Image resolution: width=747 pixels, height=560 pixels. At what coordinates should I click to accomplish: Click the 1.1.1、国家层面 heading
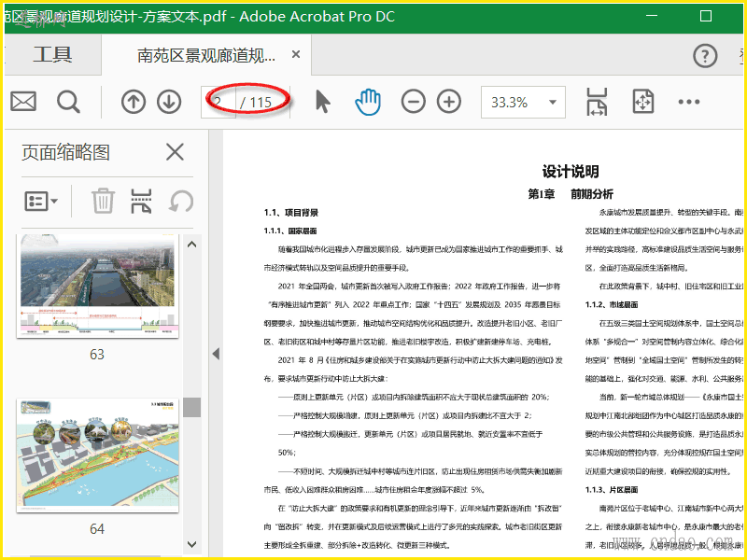(x=290, y=231)
